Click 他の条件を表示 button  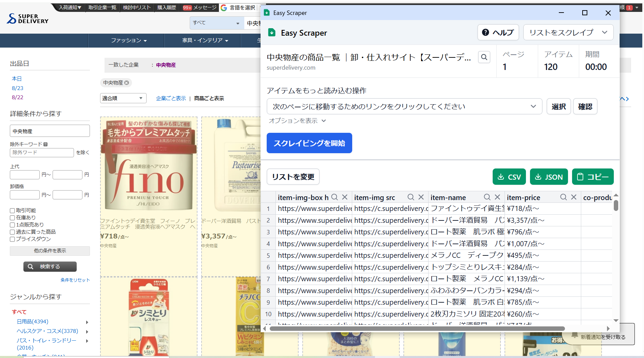(x=50, y=251)
